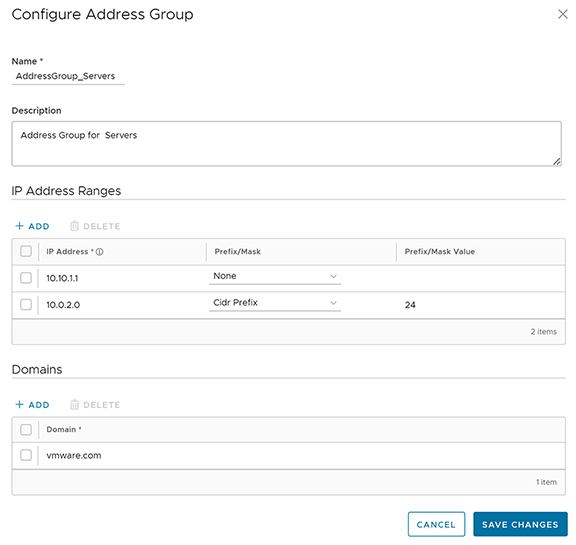Edit the AddressGroup_Servers name field
The width and height of the screenshot is (576, 545).
pos(68,76)
